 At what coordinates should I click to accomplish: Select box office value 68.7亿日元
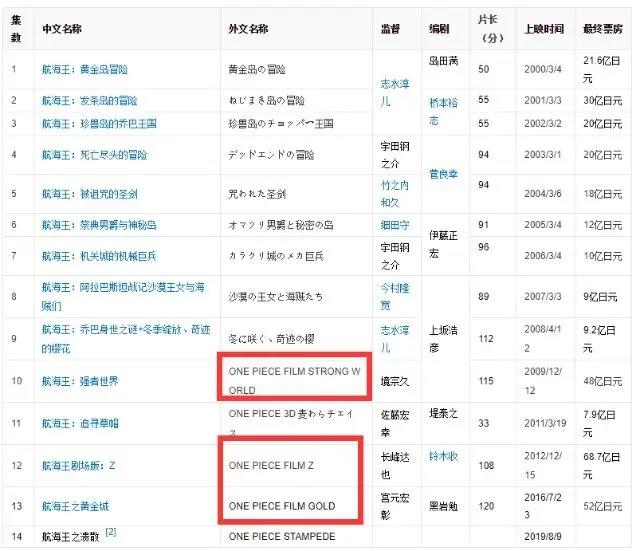[x=602, y=466]
